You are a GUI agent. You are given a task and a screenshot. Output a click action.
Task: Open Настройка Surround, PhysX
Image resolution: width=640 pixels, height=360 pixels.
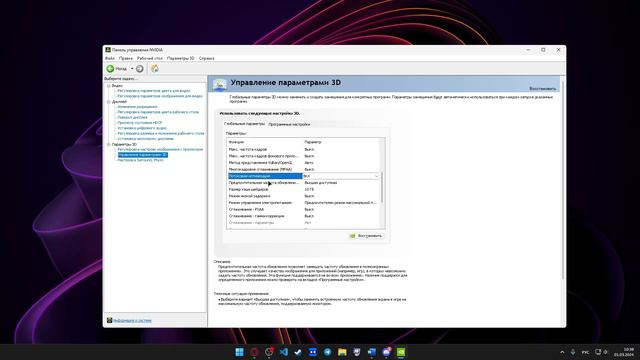point(140,160)
